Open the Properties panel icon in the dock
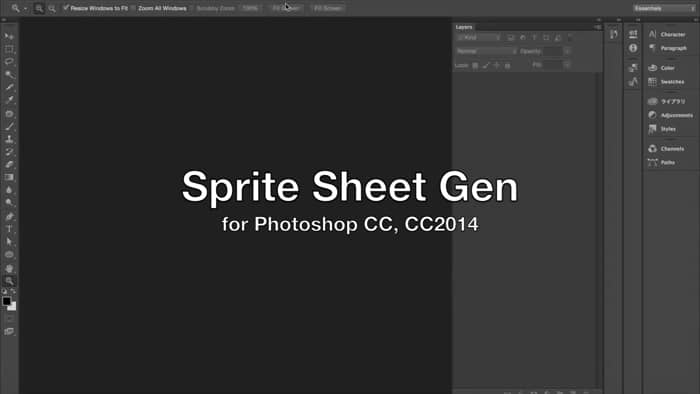 click(x=633, y=34)
